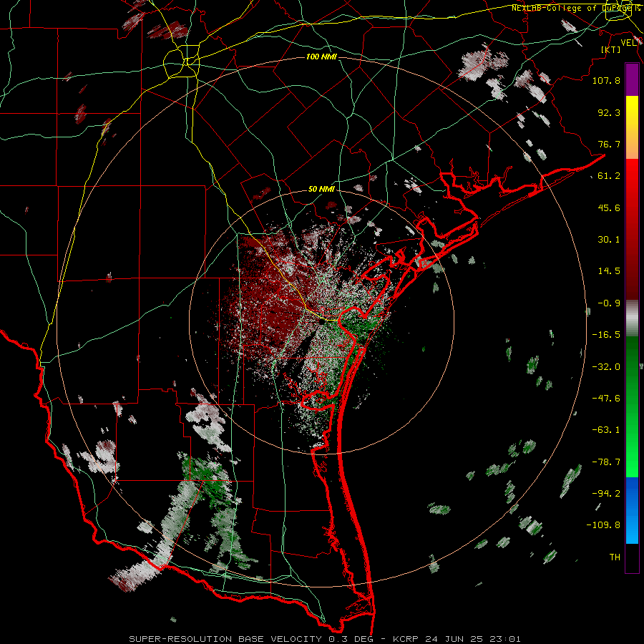Click the purple segment of the color bar

[632, 79]
